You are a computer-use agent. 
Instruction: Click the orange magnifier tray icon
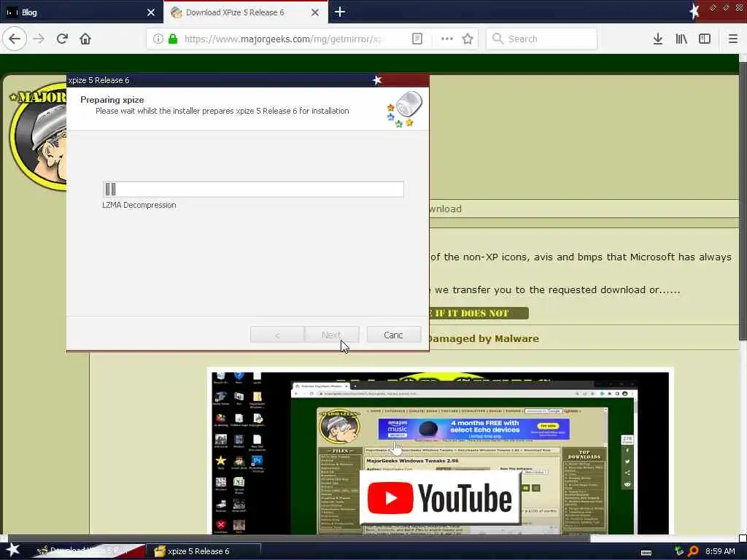click(693, 551)
